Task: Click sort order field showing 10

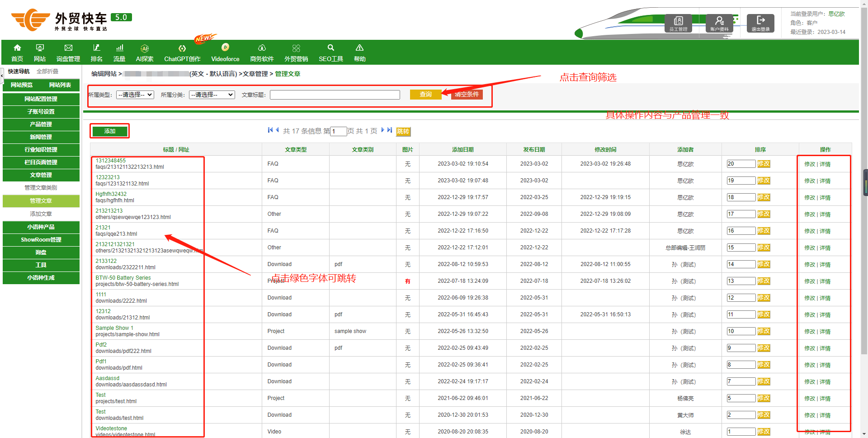Action: click(741, 331)
